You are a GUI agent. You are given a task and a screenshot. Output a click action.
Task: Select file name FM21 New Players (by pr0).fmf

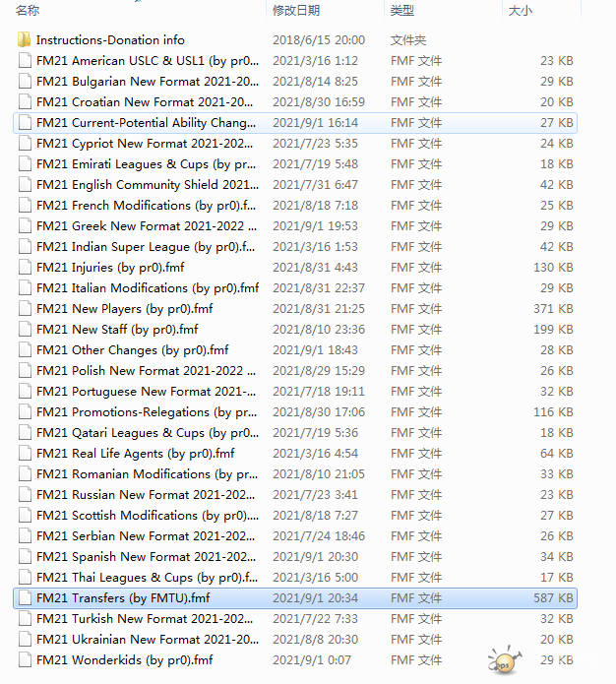point(125,309)
